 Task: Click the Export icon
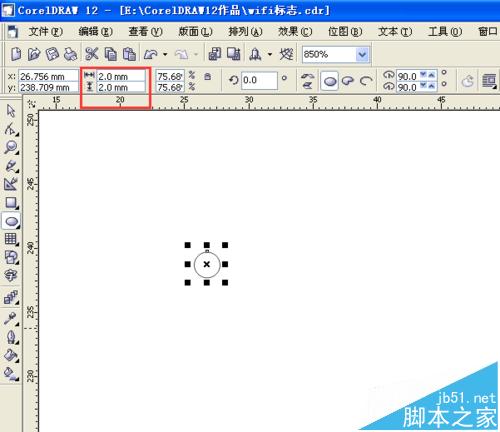pyautogui.click(x=234, y=54)
